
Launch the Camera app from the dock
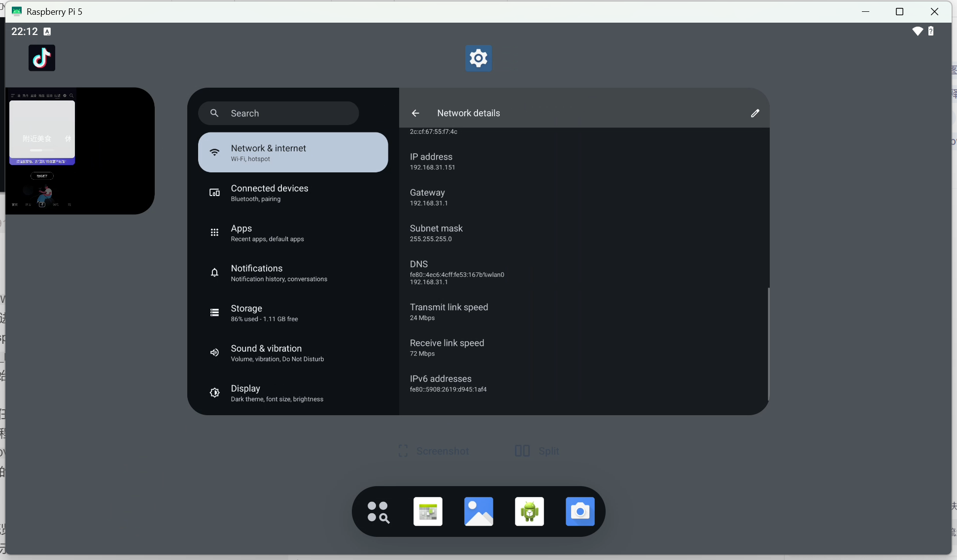click(x=580, y=512)
